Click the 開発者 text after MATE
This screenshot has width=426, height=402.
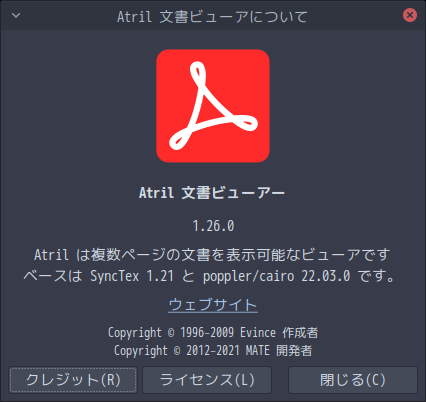click(294, 351)
